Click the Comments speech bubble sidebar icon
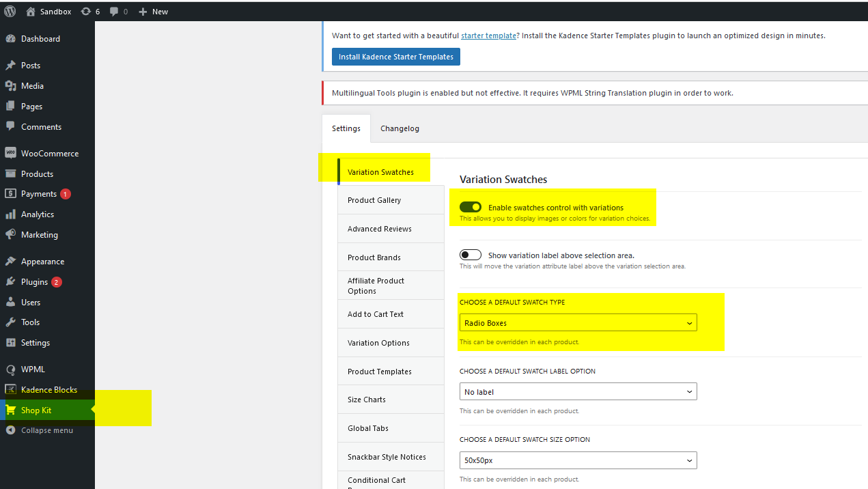868x489 pixels. coord(10,126)
